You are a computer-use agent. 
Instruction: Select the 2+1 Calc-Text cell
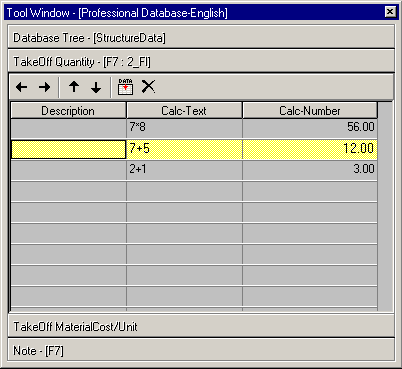point(184,170)
